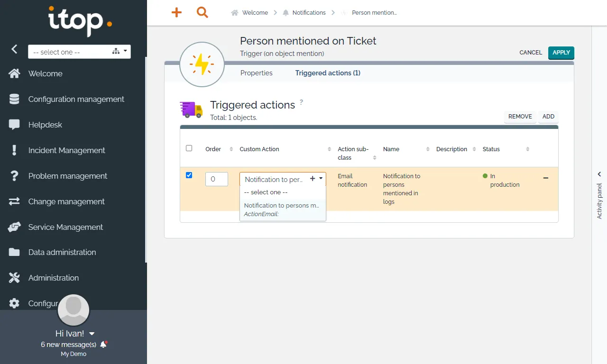The image size is (607, 364).
Task: Click the Cancel button
Action: [x=531, y=53]
